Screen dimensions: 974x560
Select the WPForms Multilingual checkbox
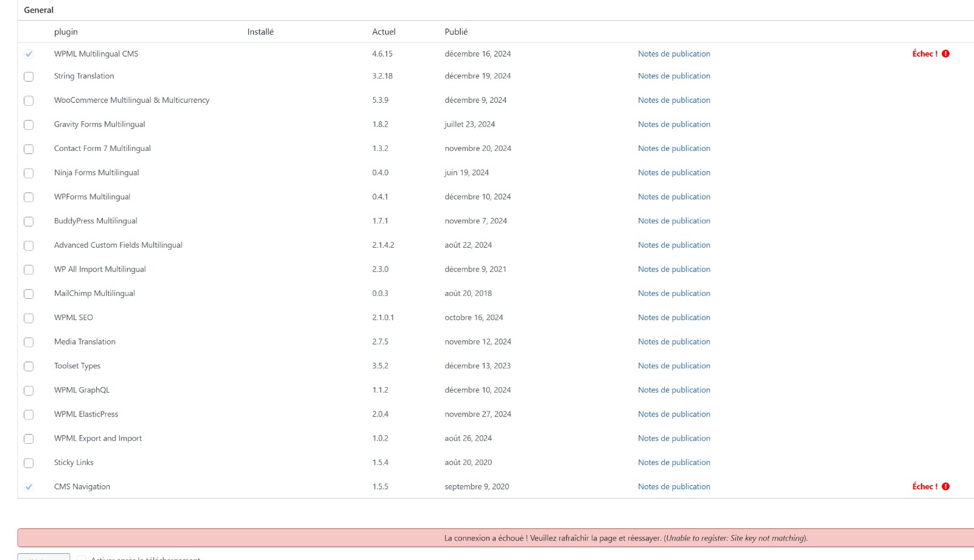click(29, 197)
